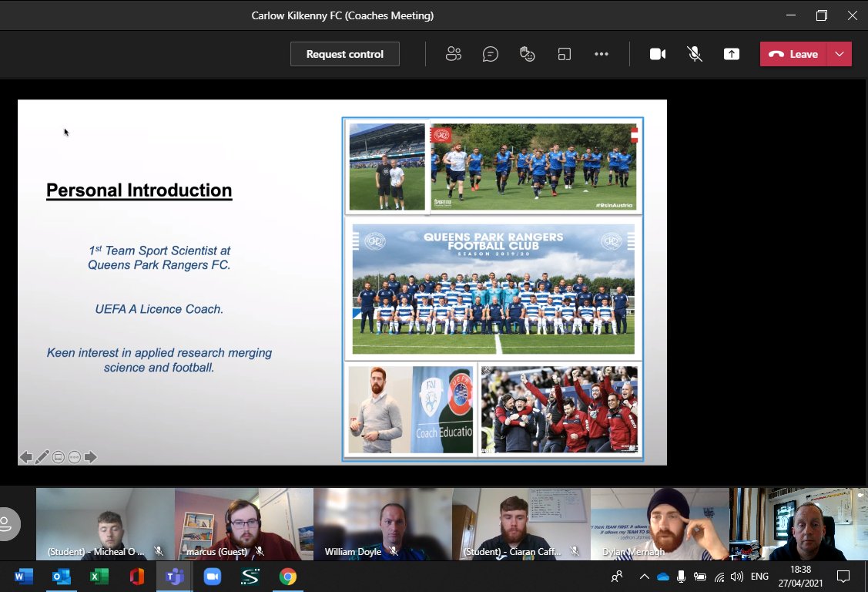Share content to the meeting

(x=731, y=54)
